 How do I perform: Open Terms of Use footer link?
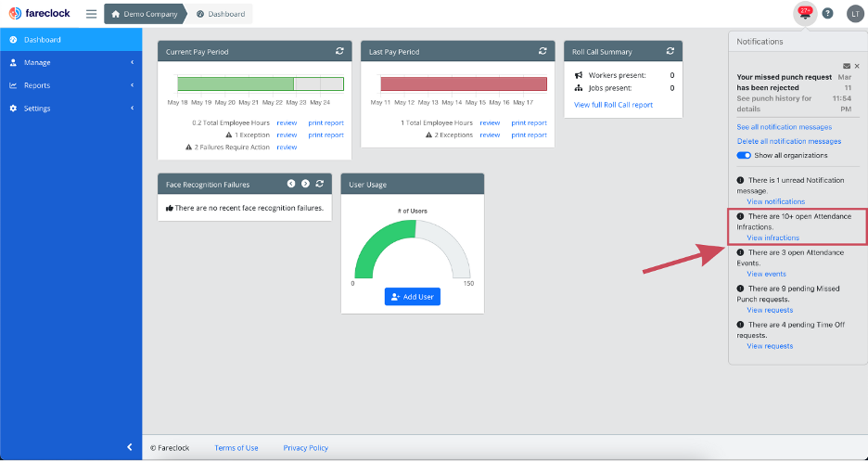(236, 448)
